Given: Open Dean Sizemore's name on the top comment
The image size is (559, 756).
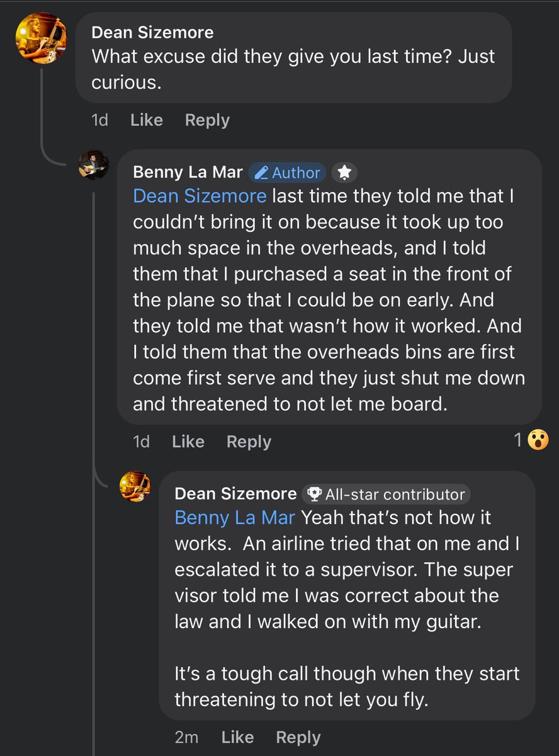Looking at the screenshot, I should [152, 32].
